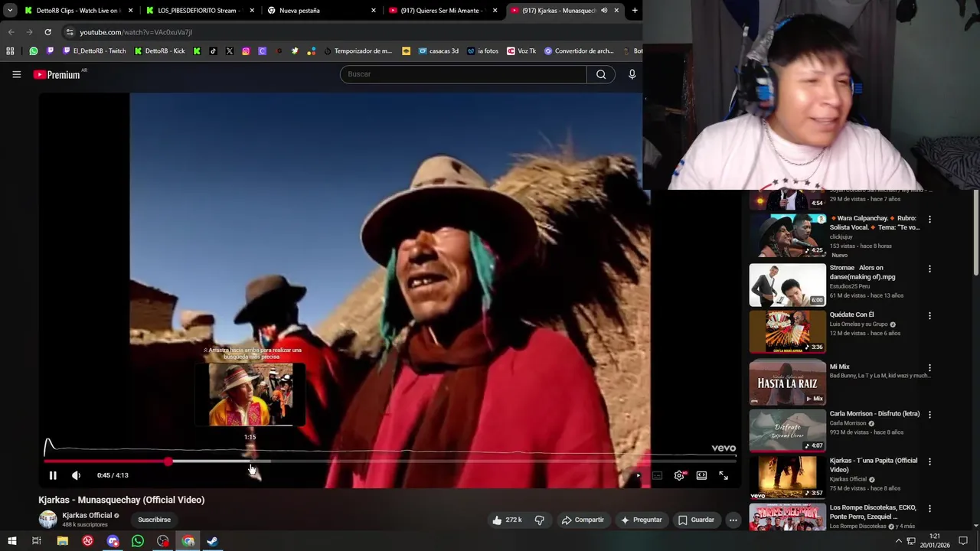This screenshot has height=551, width=980.
Task: Open more actions menu below video
Action: click(x=733, y=520)
